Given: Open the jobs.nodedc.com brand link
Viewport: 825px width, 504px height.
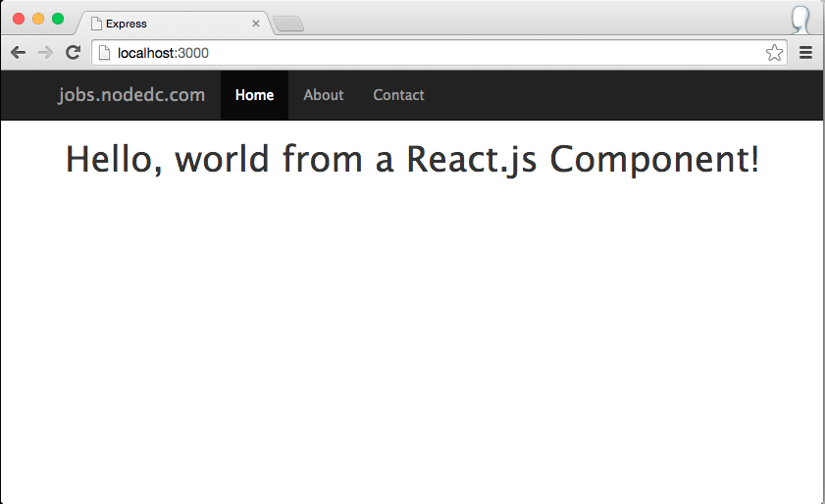Looking at the screenshot, I should (x=131, y=95).
